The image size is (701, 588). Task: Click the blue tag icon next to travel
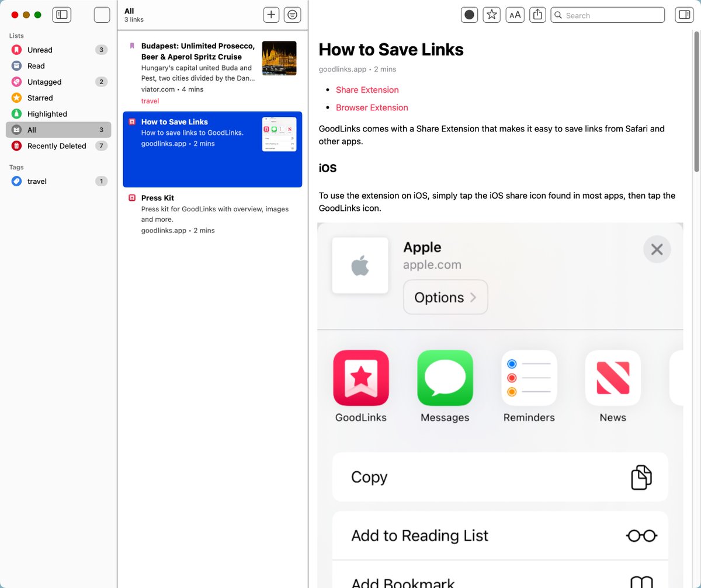[x=17, y=181]
